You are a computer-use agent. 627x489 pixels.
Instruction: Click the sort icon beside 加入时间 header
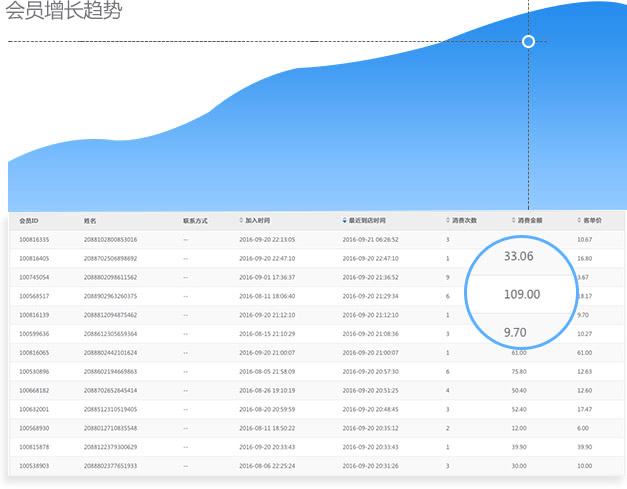click(x=241, y=220)
